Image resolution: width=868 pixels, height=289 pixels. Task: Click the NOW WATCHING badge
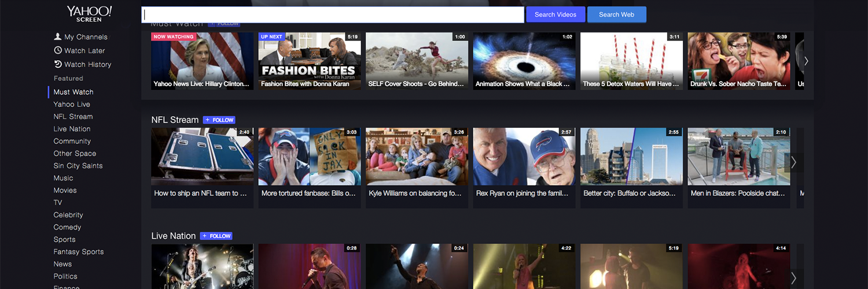pyautogui.click(x=173, y=36)
